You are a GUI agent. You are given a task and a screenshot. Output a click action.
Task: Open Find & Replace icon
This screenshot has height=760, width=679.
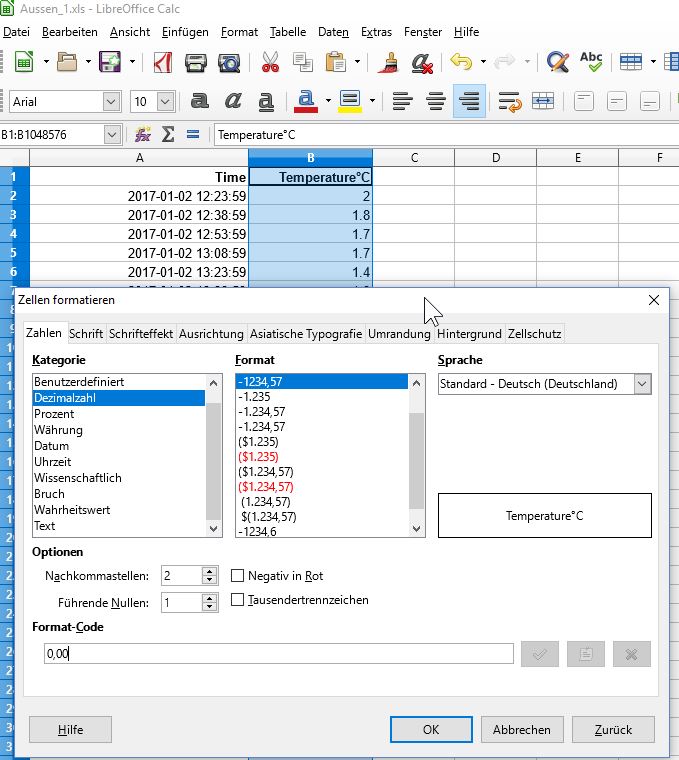point(557,62)
